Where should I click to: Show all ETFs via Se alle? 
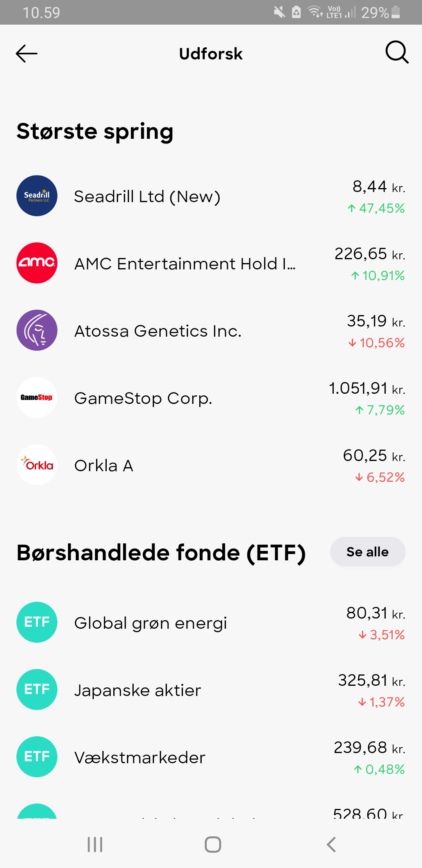pos(368,552)
